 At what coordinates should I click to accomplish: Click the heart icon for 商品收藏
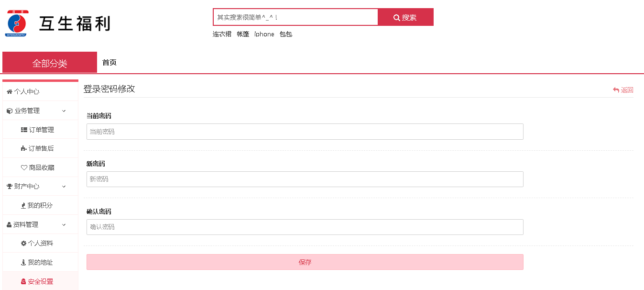(x=24, y=167)
